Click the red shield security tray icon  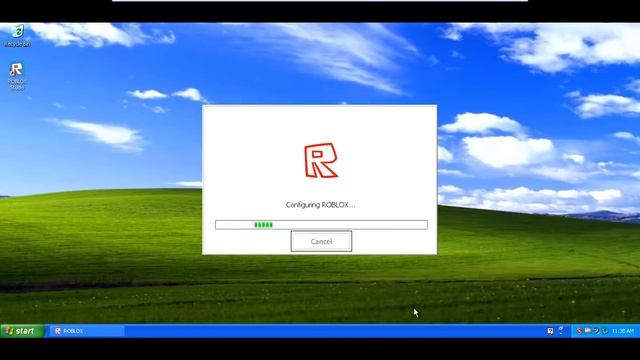click(x=579, y=331)
